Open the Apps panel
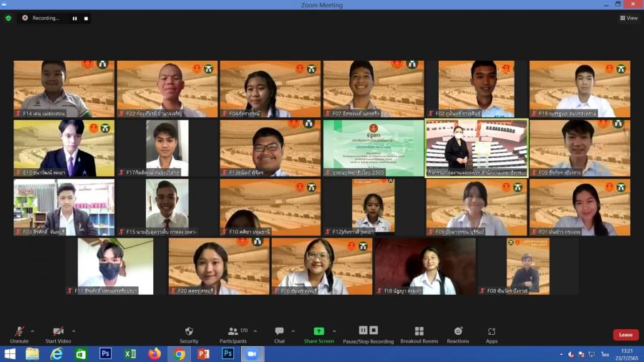This screenshot has height=362, width=644. pyautogui.click(x=492, y=334)
